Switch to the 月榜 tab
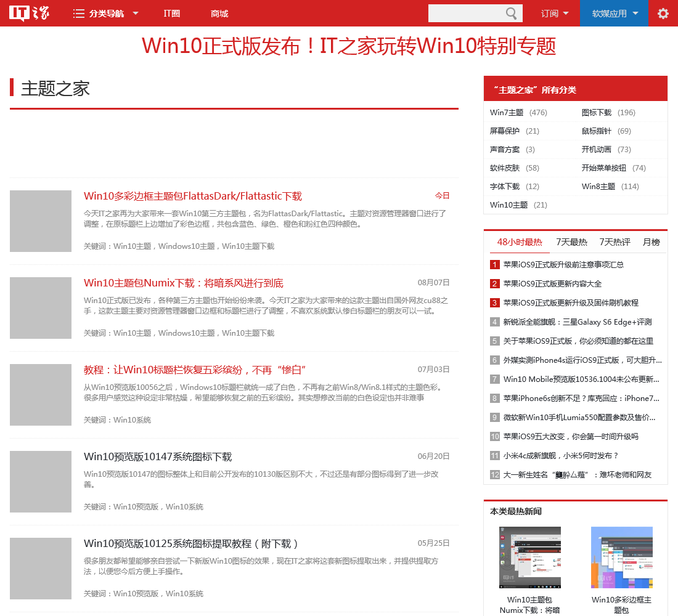678x616 pixels. tap(651, 242)
